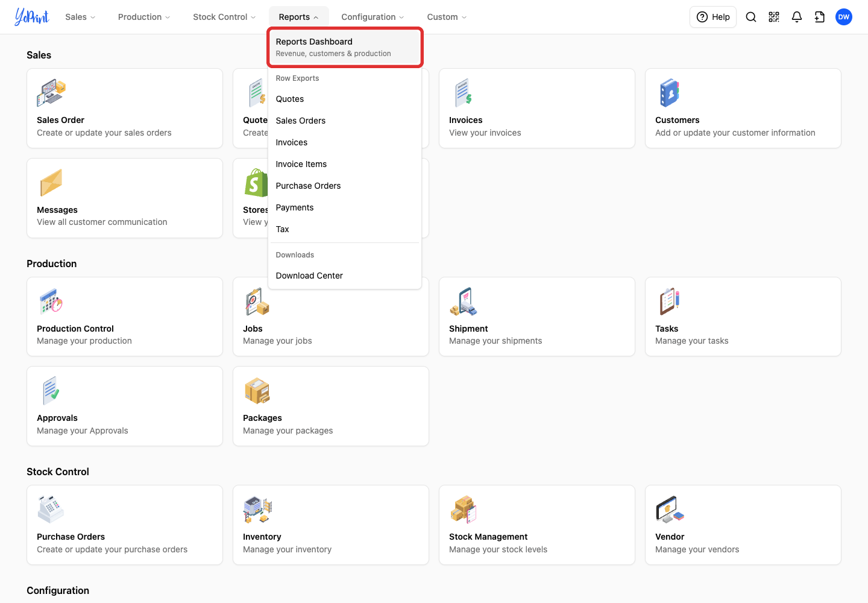Select Sales Orders row export
The height and width of the screenshot is (603, 868).
coord(345,121)
